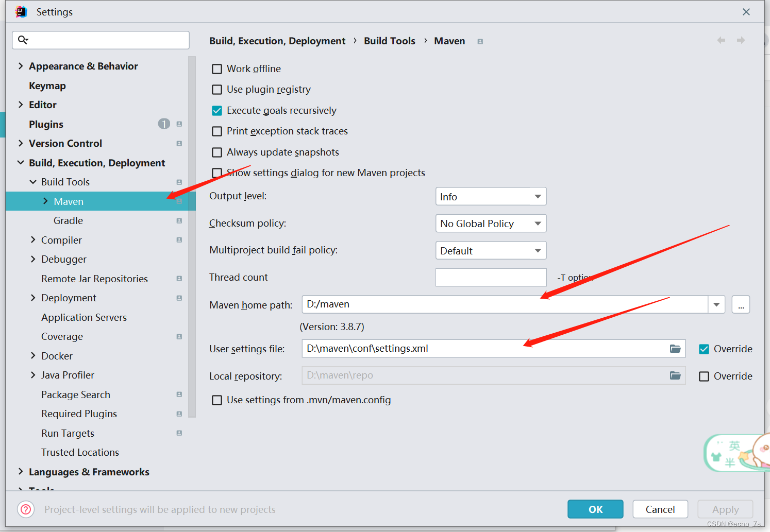Enable Print exception stack traces
Image resolution: width=770 pixels, height=532 pixels.
click(217, 131)
